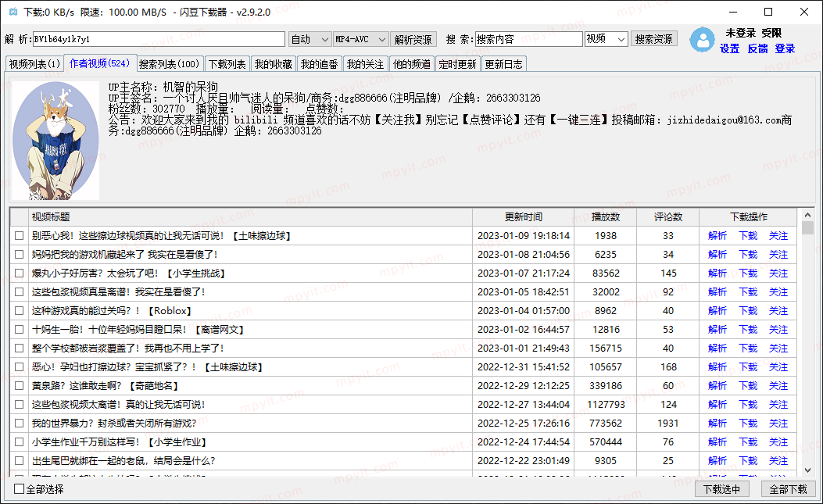Tick the 全部选择 checkbox

tap(20, 489)
